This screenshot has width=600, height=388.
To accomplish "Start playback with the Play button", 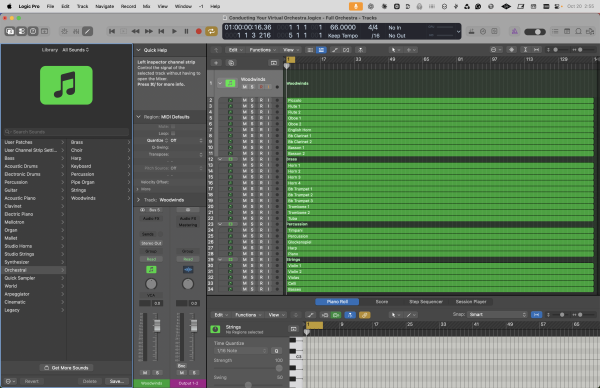I will (x=174, y=31).
